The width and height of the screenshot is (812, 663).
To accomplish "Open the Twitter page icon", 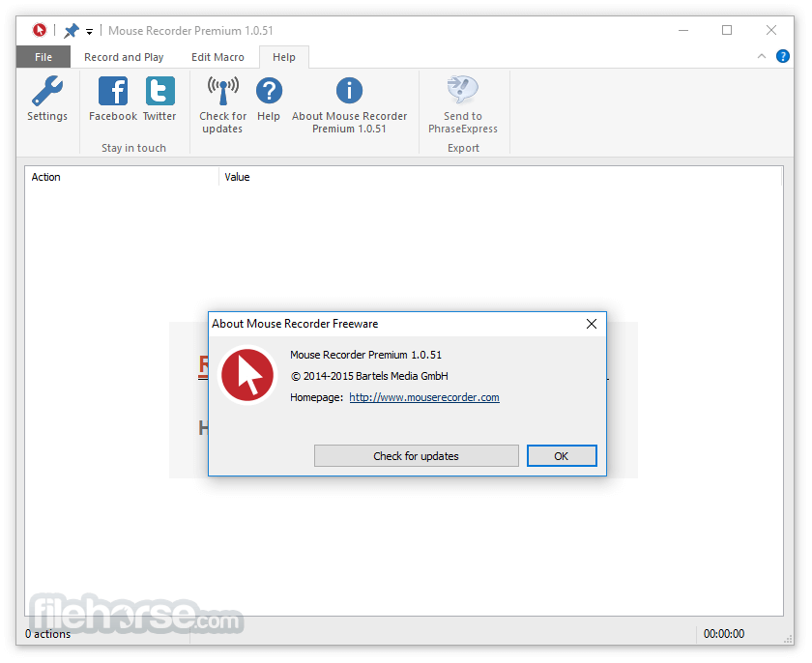I will click(160, 91).
